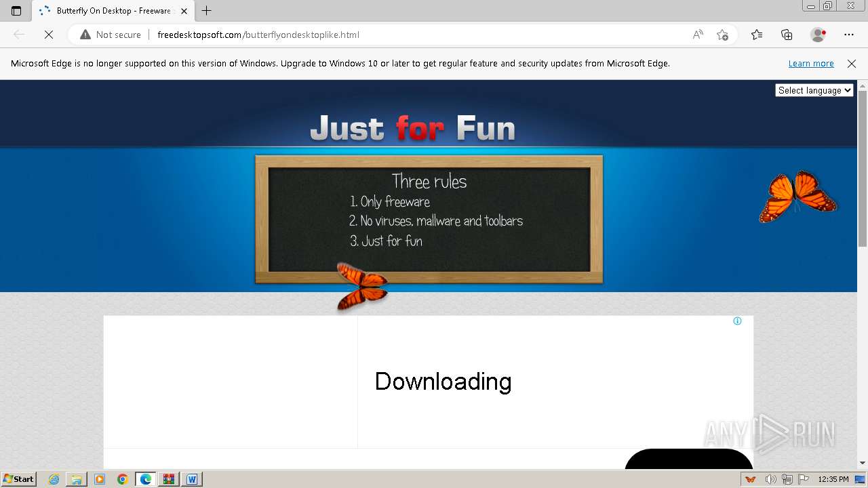Viewport: 868px width, 488px height.
Task: Go back to previous page
Action: point(19,35)
